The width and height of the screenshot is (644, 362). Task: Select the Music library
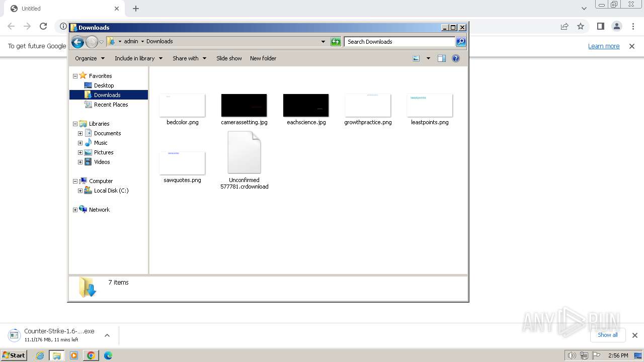click(101, 143)
